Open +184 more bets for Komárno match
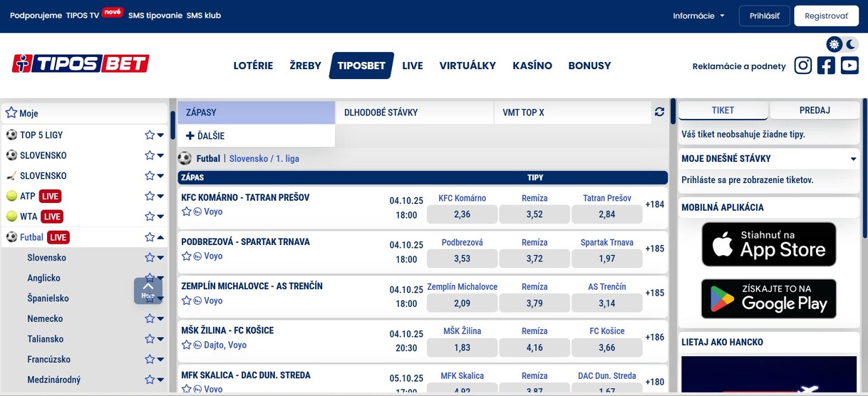The width and height of the screenshot is (868, 396). (654, 204)
